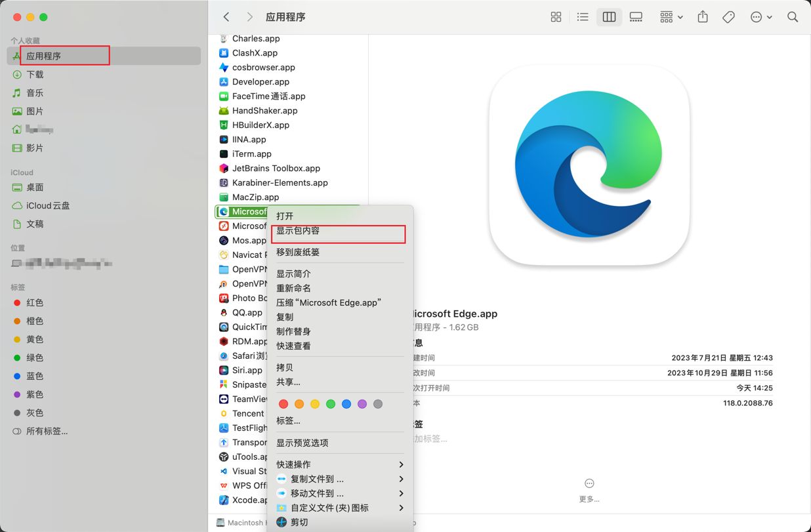Image resolution: width=811 pixels, height=532 pixels.
Task: Click 显示简介 in context menu
Action: coord(293,274)
